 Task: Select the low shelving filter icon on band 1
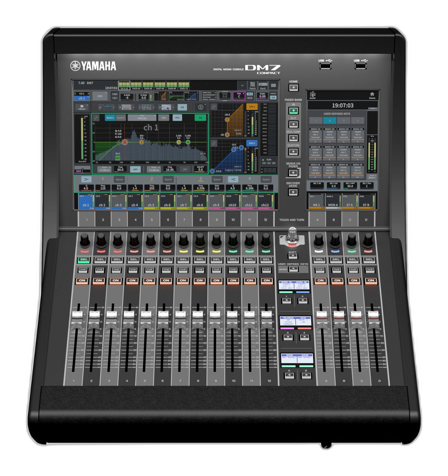pyautogui.click(x=86, y=179)
